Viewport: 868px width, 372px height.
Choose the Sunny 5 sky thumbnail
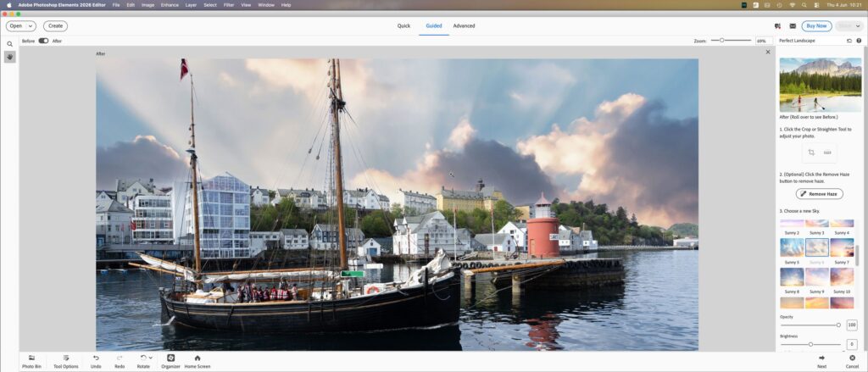pyautogui.click(x=792, y=247)
